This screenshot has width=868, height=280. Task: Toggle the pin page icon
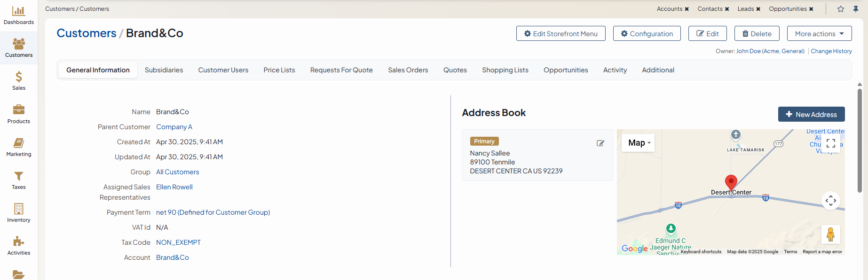click(x=856, y=9)
